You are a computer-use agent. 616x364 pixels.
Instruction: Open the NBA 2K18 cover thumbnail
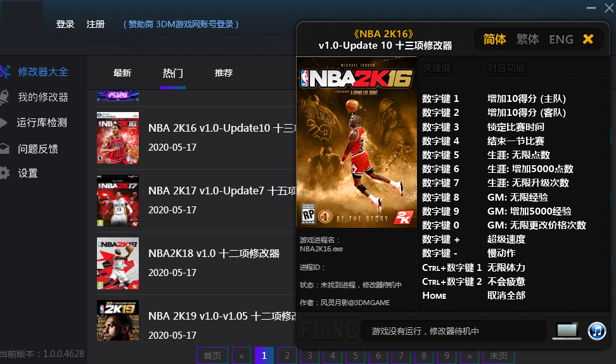tap(118, 263)
